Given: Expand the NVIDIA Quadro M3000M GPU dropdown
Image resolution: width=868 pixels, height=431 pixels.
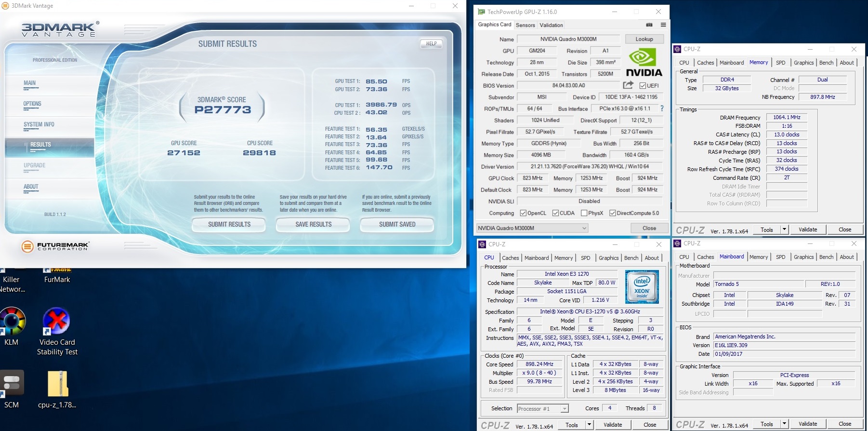Looking at the screenshot, I should (x=584, y=228).
